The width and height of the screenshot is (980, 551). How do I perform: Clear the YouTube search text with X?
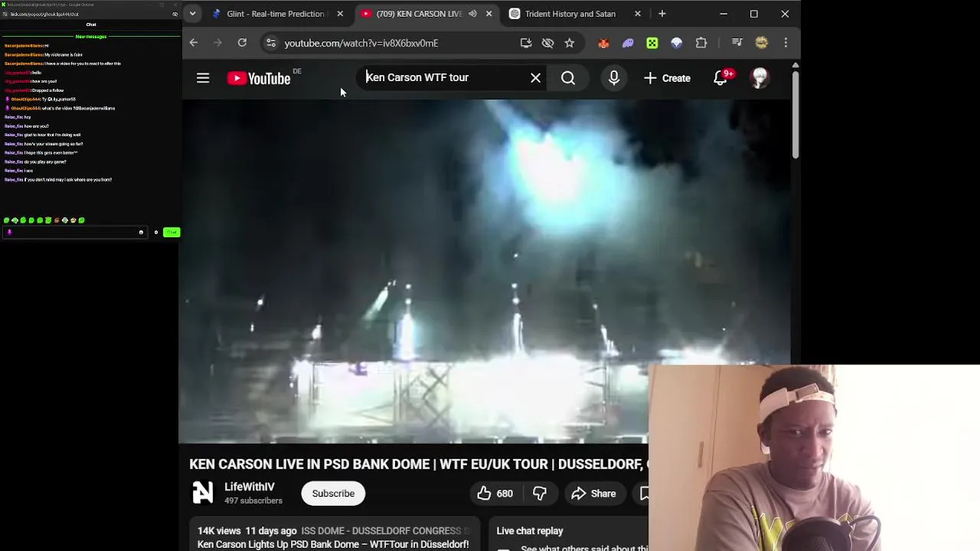click(x=536, y=78)
